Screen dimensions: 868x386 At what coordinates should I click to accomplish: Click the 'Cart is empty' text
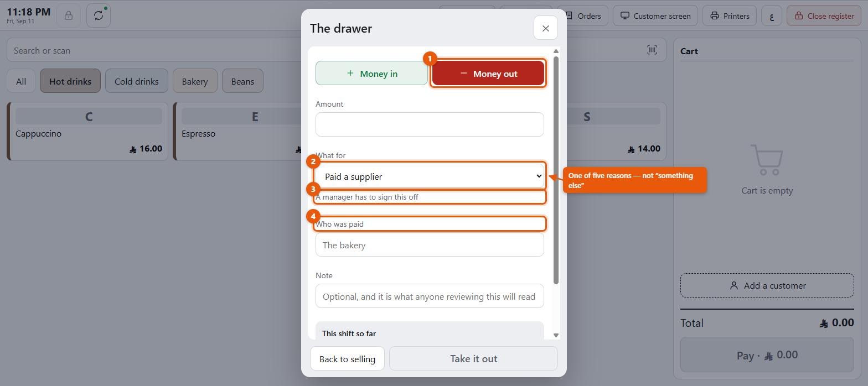(x=767, y=190)
